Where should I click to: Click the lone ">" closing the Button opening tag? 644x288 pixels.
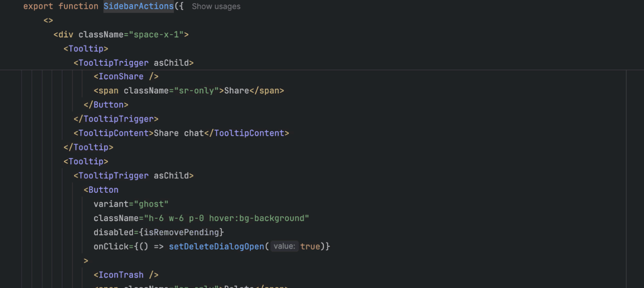(86, 261)
